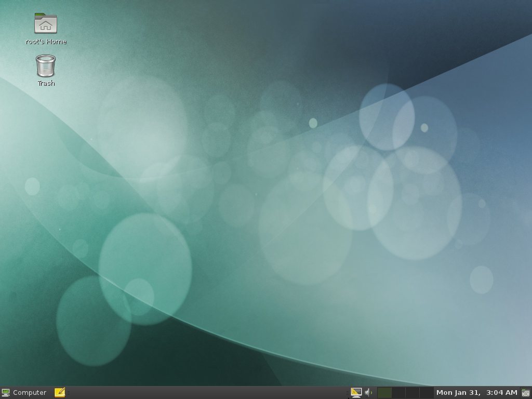The image size is (532, 399).
Task: Open the Computer main menu
Action: click(24, 393)
